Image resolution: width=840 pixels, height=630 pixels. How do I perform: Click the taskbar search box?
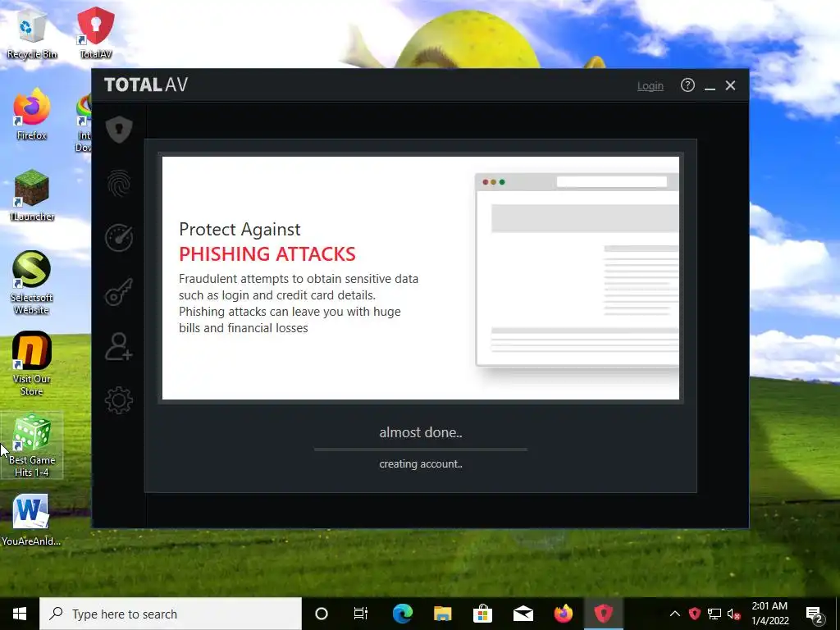pyautogui.click(x=171, y=614)
